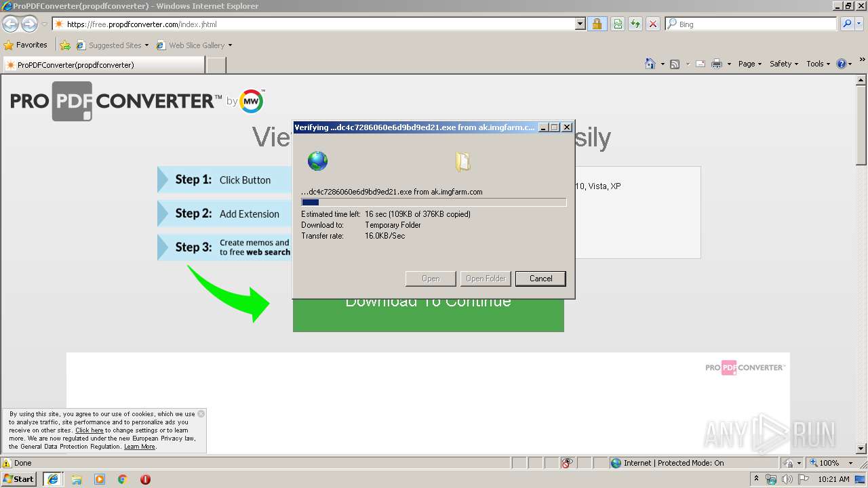Click the volume speaker tray icon

pos(787,479)
